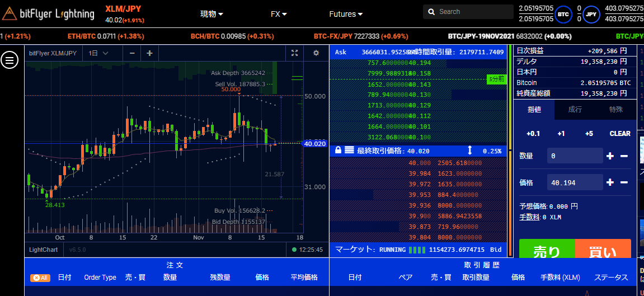Click bid price row 39.953
This screenshot has width=644, height=296.
418,195
